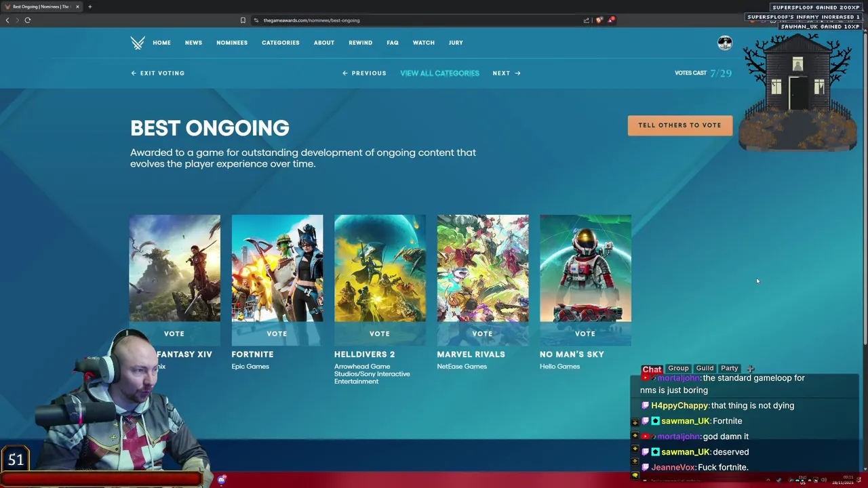The image size is (868, 488).
Task: Open the Brave Rewards triangle icon
Action: click(x=611, y=20)
